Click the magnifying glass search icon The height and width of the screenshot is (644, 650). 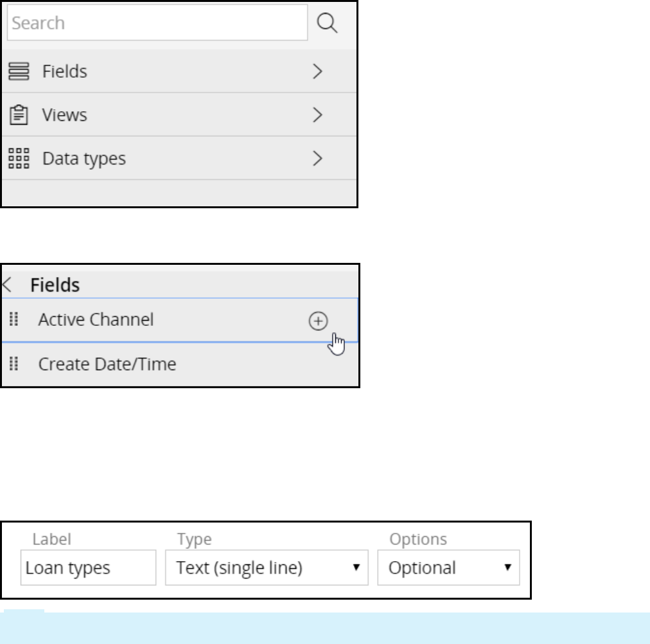point(328,24)
